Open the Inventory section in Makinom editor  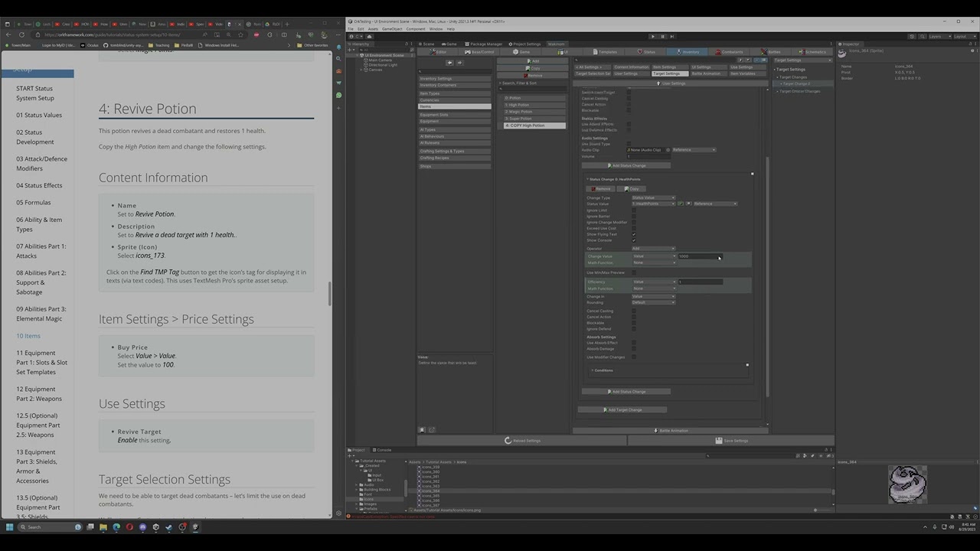tap(687, 52)
